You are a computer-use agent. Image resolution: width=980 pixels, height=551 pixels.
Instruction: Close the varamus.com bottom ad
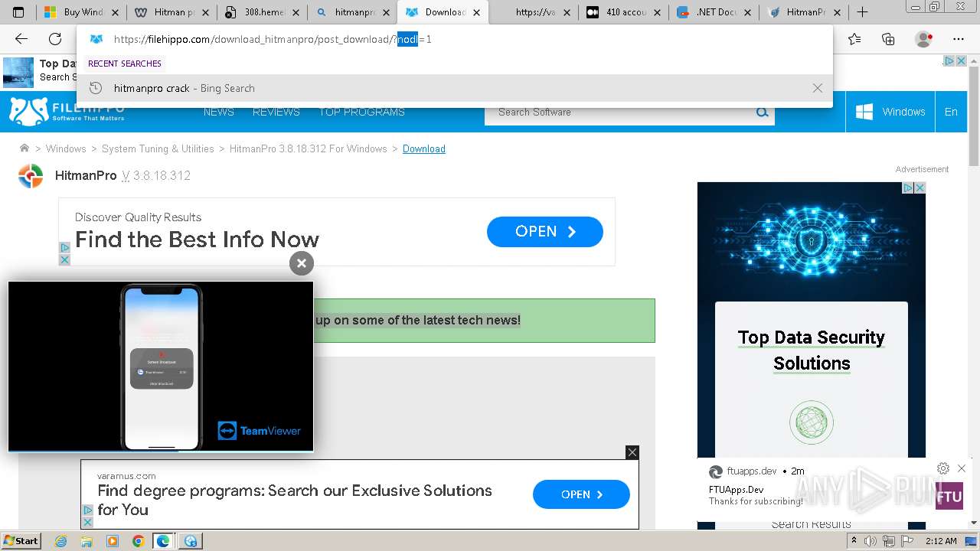click(x=632, y=452)
